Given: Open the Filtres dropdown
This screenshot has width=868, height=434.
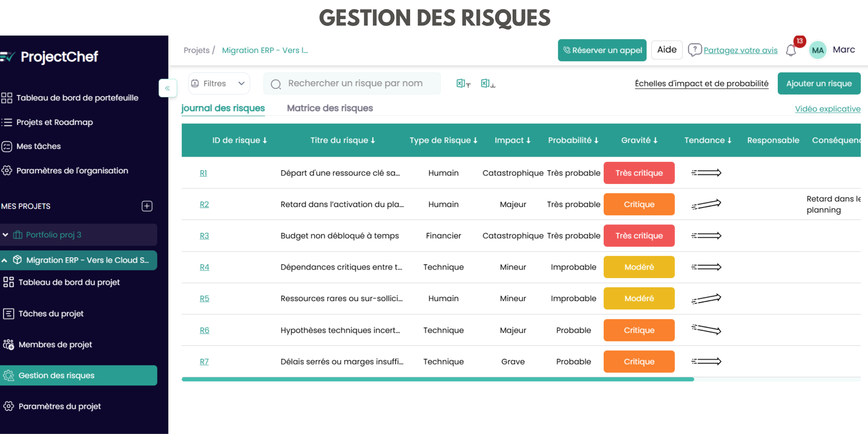Looking at the screenshot, I should 219,83.
